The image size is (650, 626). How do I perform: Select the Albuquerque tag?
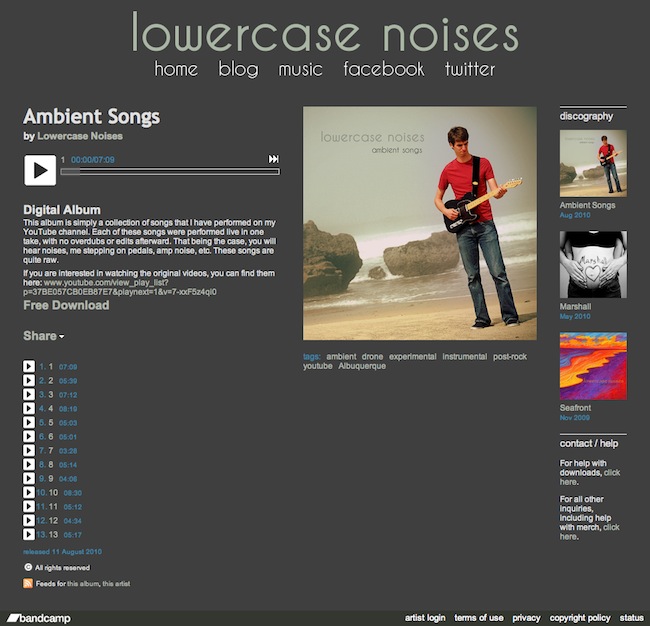click(362, 366)
